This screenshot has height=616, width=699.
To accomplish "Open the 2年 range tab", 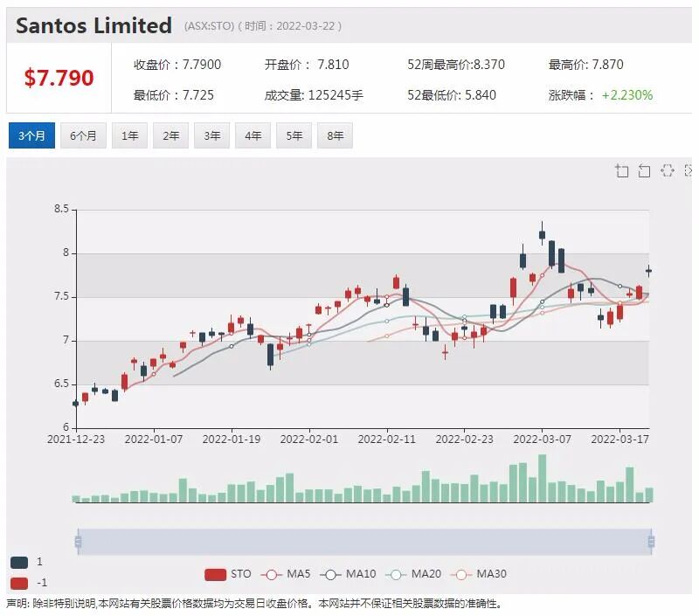I will pos(170,135).
